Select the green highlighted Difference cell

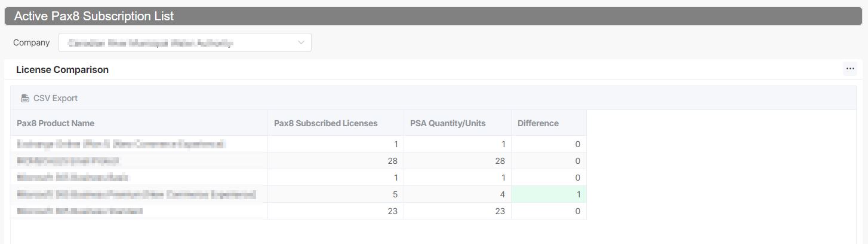pyautogui.click(x=549, y=194)
